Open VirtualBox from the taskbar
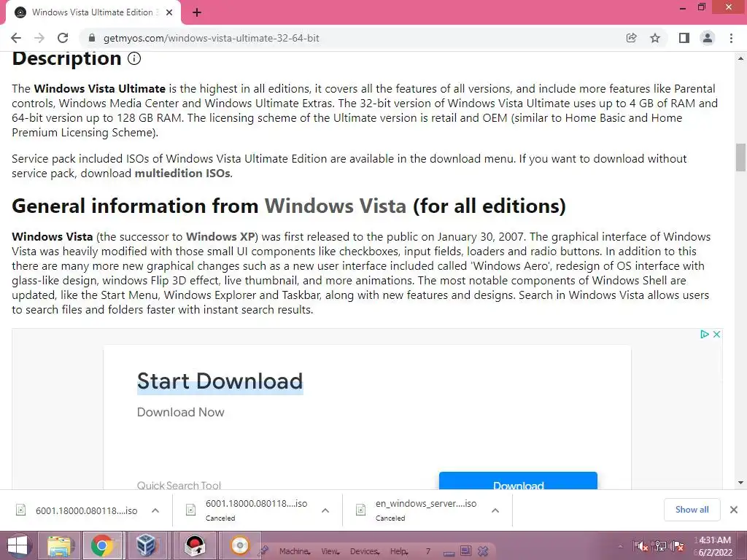 [x=145, y=545]
